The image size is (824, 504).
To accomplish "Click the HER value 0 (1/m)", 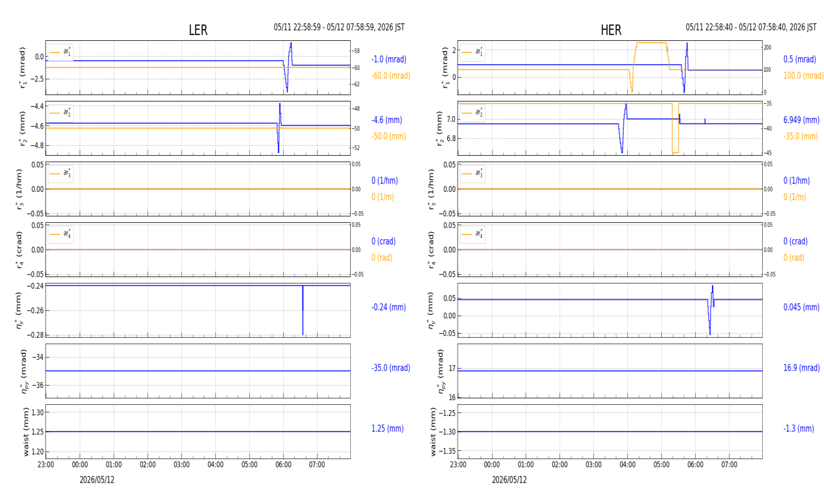I will click(x=794, y=197).
